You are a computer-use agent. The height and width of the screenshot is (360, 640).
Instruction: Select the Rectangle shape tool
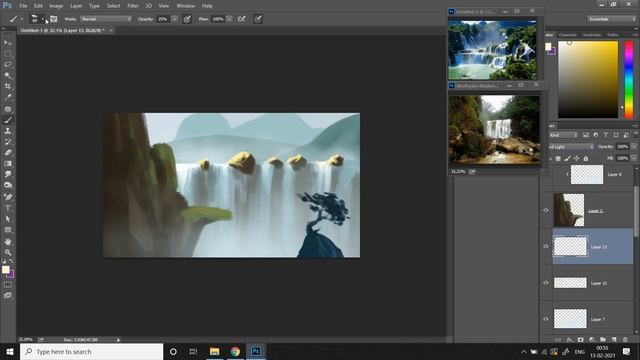(8, 230)
